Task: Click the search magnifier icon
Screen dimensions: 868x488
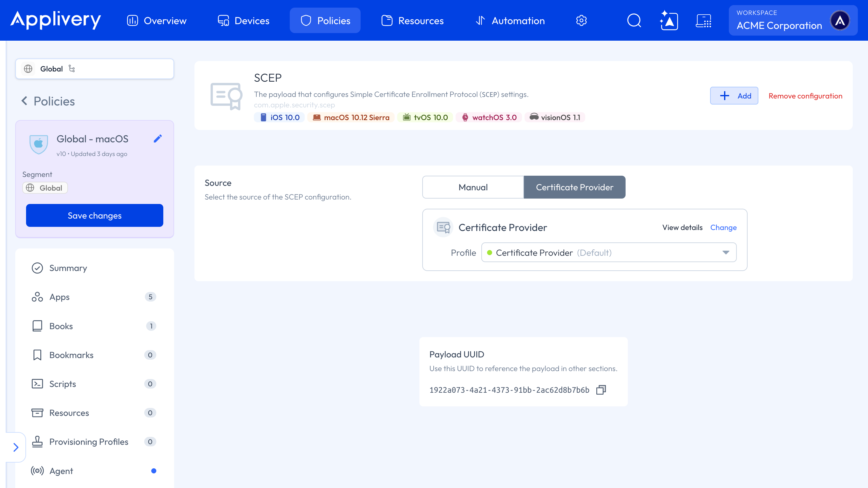Action: coord(634,21)
